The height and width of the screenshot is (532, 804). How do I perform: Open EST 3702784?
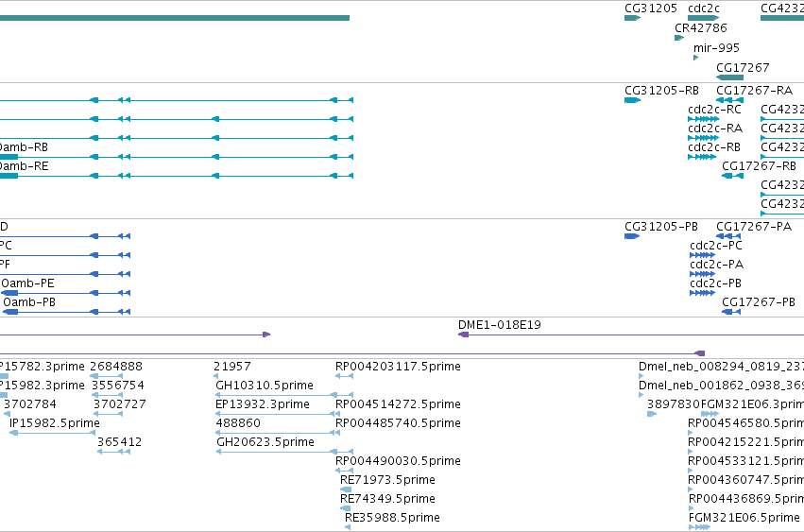tap(8, 414)
